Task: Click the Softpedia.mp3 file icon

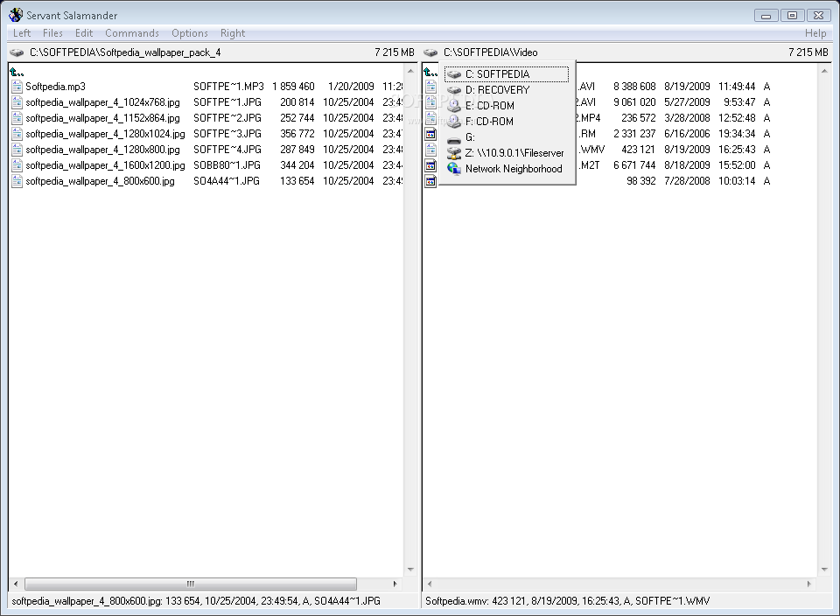Action: [17, 87]
